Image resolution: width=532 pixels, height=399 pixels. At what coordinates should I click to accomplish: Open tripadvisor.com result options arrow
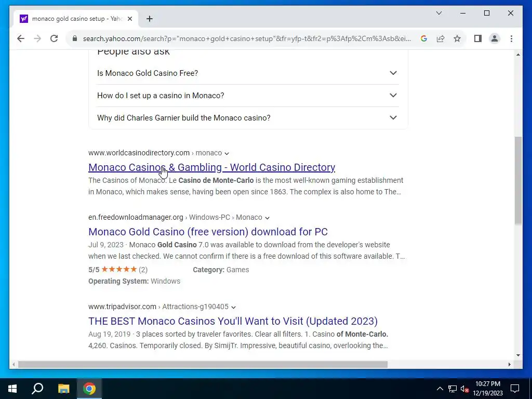(233, 307)
